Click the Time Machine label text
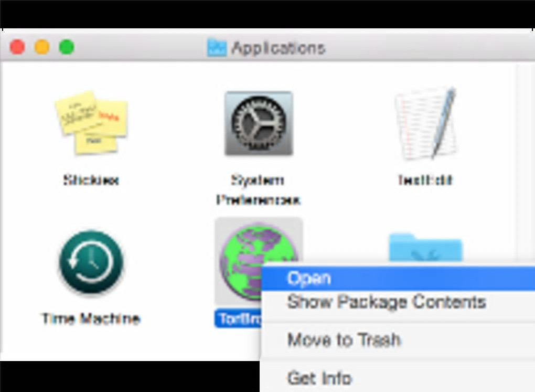Image resolution: width=535 pixels, height=392 pixels. tap(91, 318)
